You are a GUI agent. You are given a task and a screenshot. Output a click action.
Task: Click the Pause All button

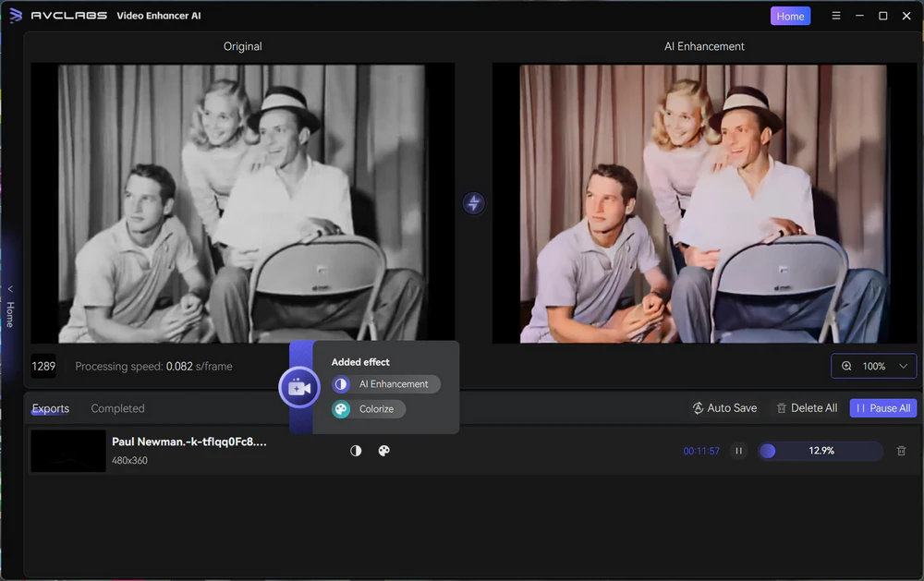[x=882, y=407]
